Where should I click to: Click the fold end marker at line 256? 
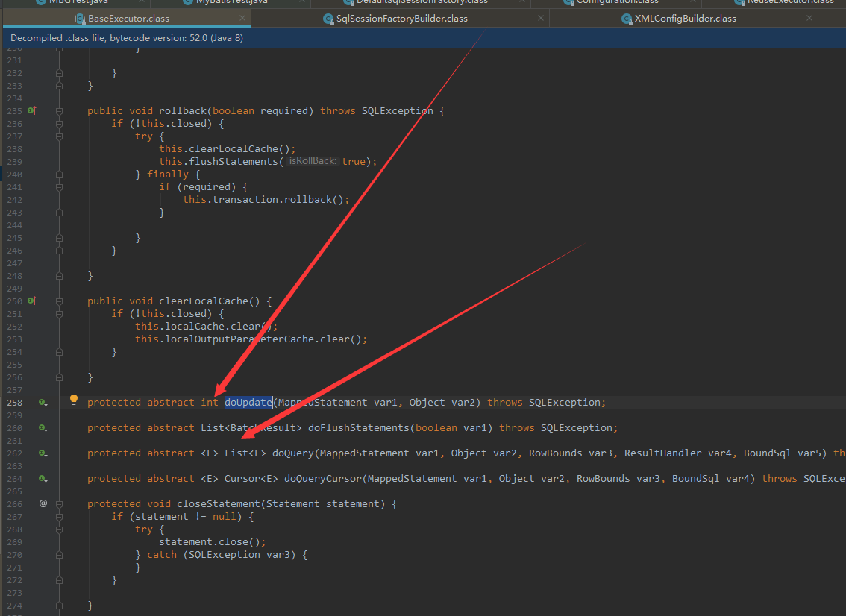click(60, 377)
